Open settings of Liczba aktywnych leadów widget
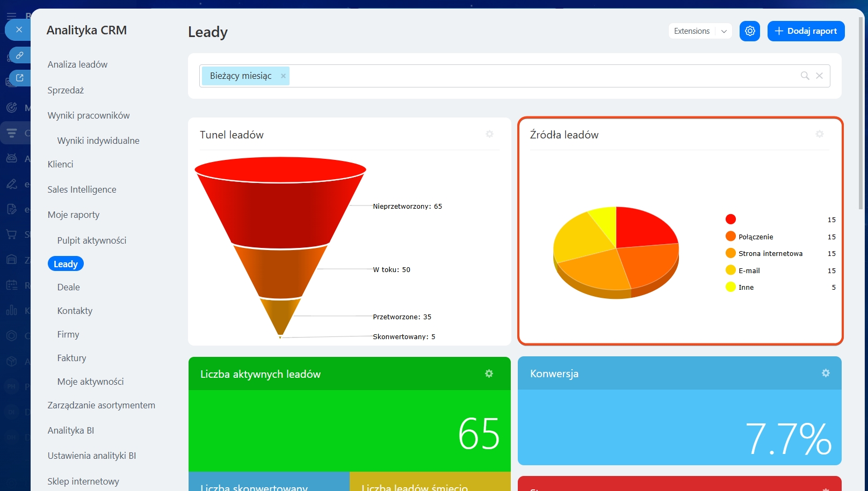Viewport: 868px width, 491px height. pyautogui.click(x=489, y=373)
